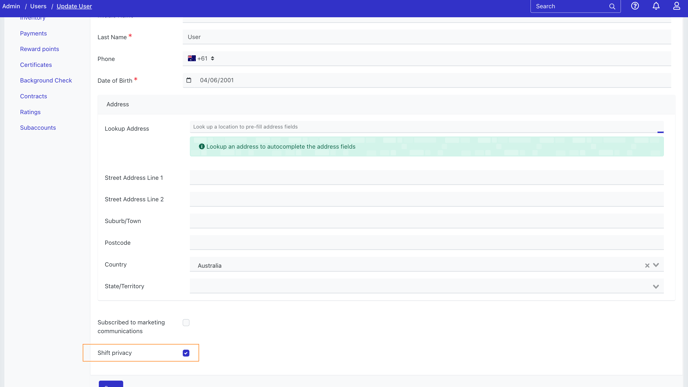The height and width of the screenshot is (387, 688).
Task: Open the Payments sidebar item
Action: 33,33
